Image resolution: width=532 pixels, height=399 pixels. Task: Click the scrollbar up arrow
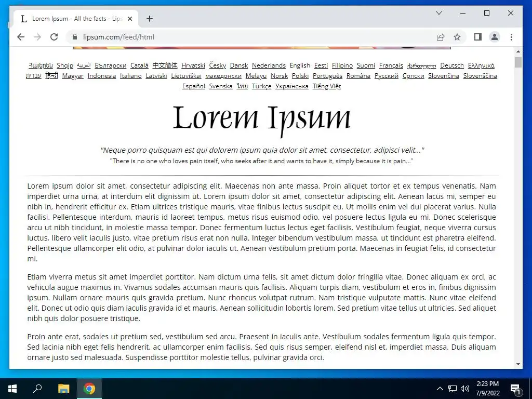point(518,51)
